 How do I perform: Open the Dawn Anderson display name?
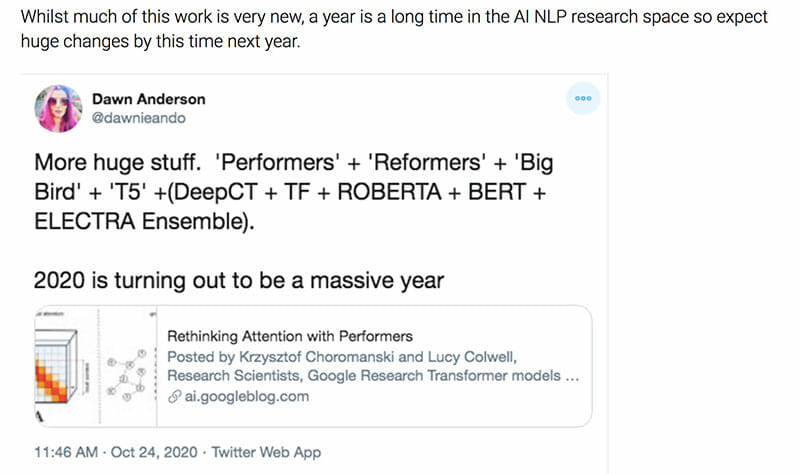tap(148, 98)
